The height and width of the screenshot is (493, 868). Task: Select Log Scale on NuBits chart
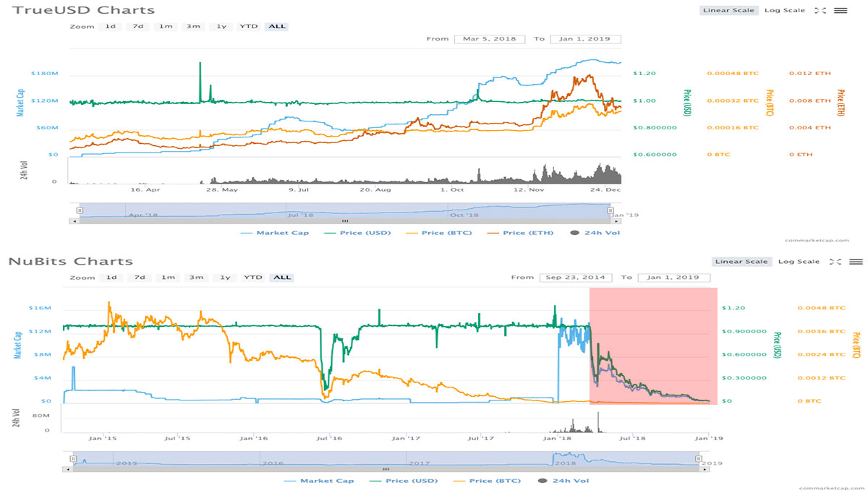point(801,262)
